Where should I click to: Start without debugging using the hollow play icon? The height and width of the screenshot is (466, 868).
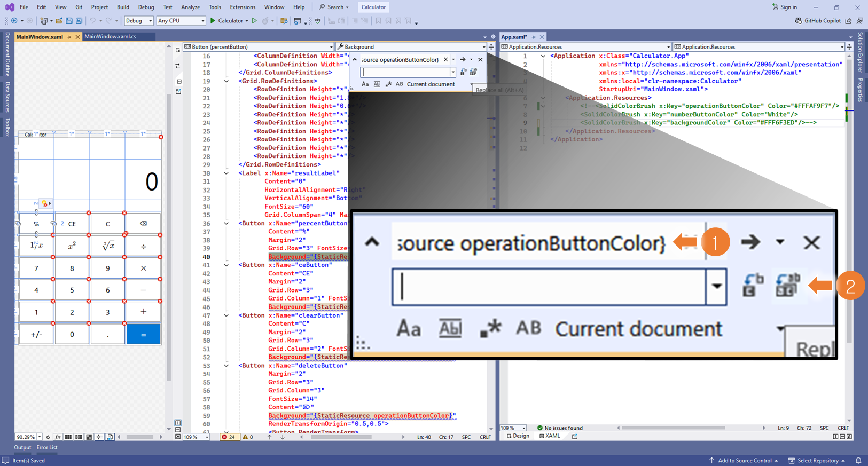(x=254, y=21)
